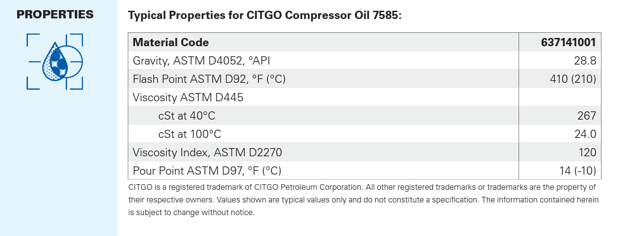The width and height of the screenshot is (644, 236).
Task: Click the flash point value 410 (210)
Action: coord(573,78)
